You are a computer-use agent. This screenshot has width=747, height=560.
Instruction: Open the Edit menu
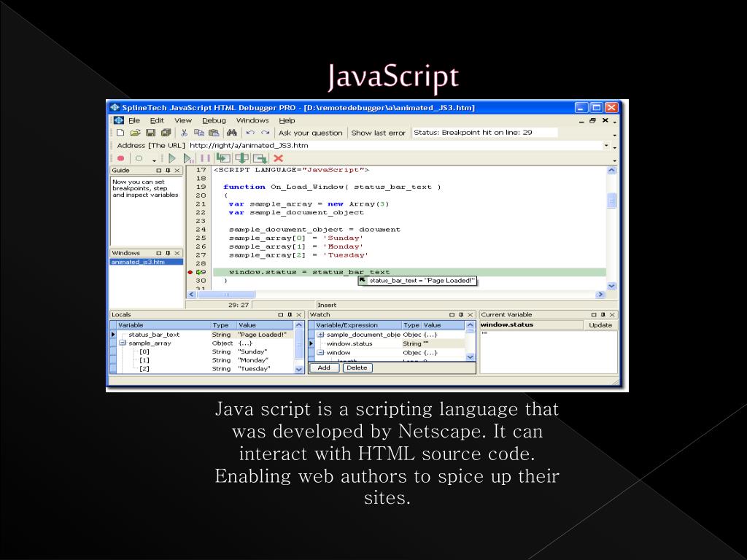pyautogui.click(x=157, y=120)
